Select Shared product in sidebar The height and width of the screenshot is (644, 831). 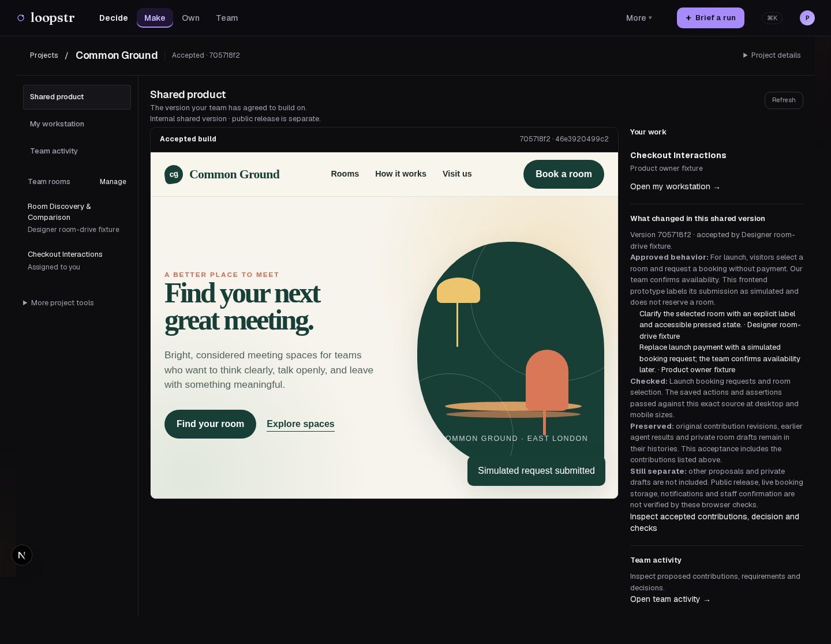77,97
